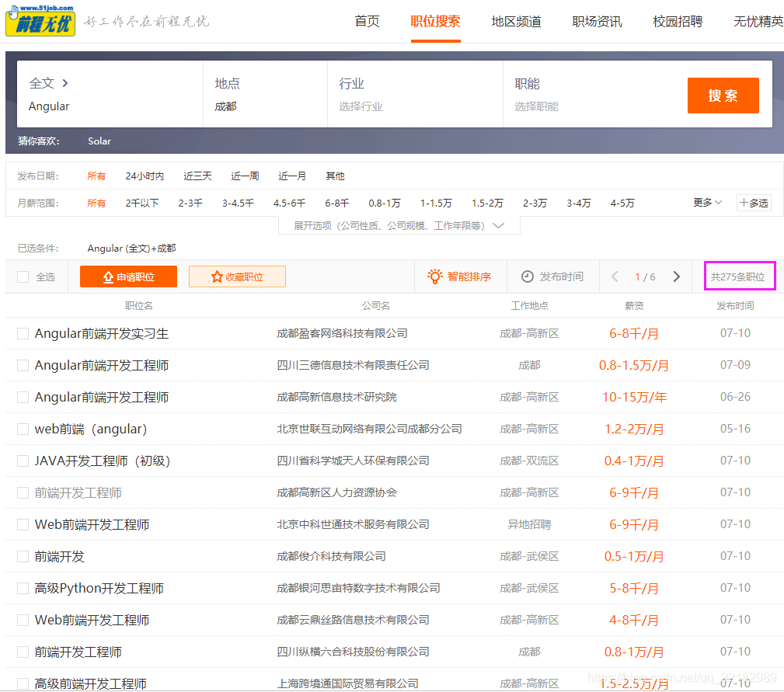Open the 职场资讯 nav tab
The height and width of the screenshot is (692, 784).
[x=597, y=22]
